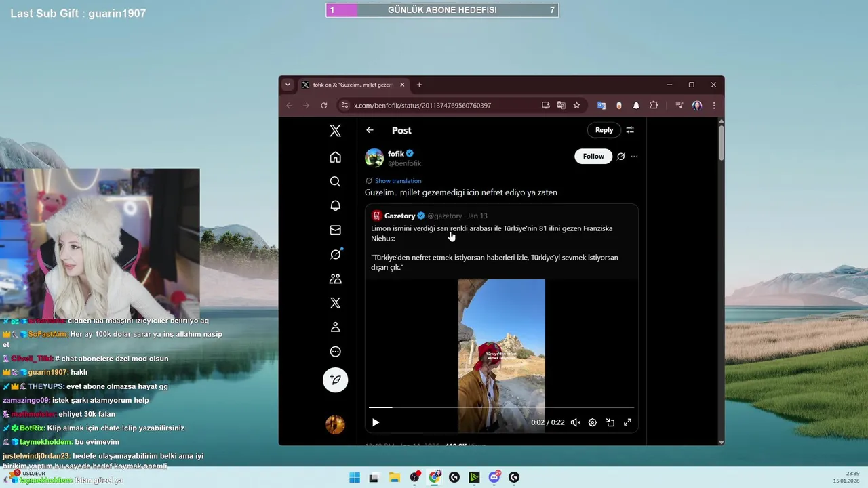
Task: Open Messages envelope in X sidebar
Action: point(335,230)
